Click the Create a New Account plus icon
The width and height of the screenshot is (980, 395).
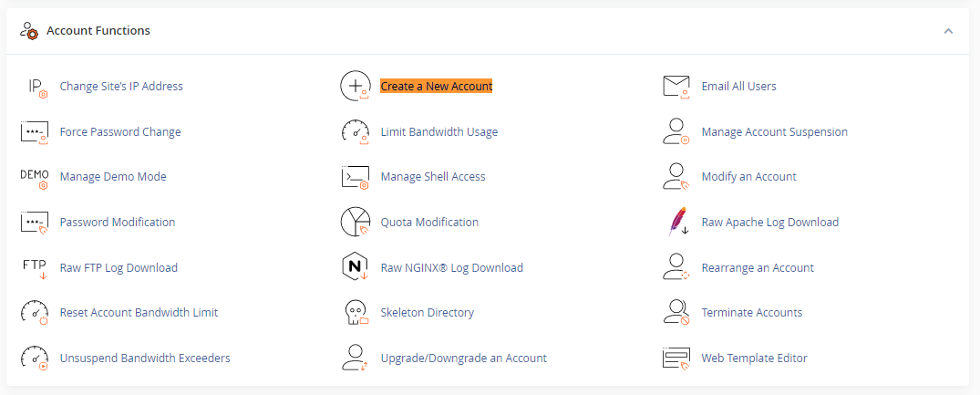[355, 87]
